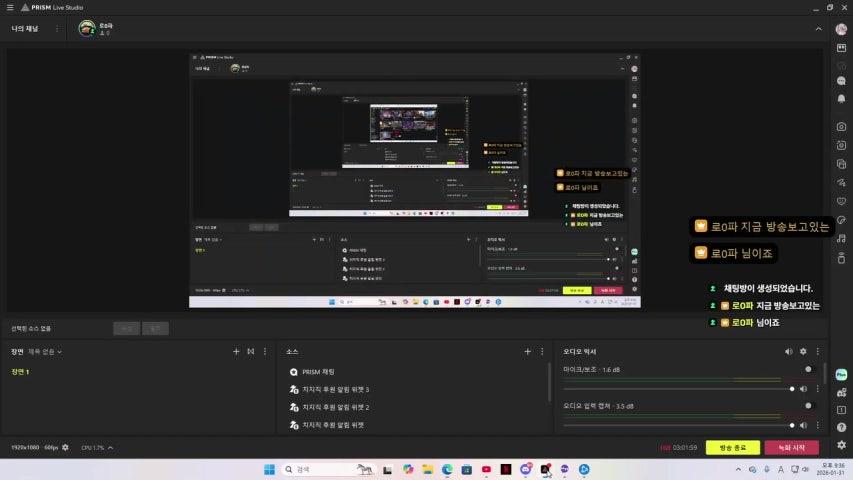Screen dimensions: 853x480
Task: Click the 03:01:59 live timer
Action: pyautogui.click(x=684, y=447)
